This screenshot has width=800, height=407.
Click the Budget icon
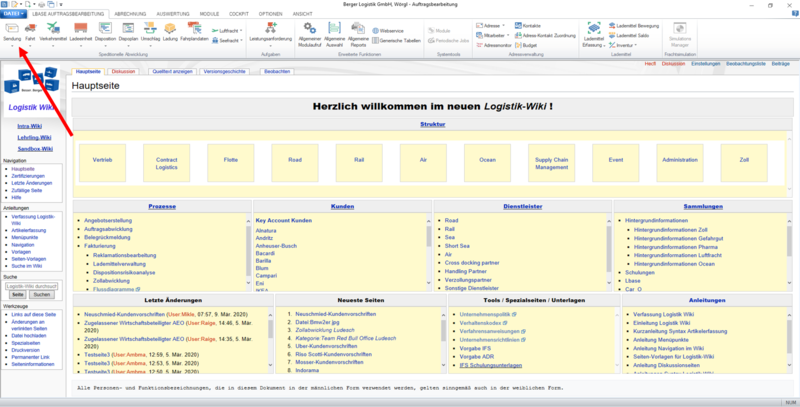click(x=518, y=45)
